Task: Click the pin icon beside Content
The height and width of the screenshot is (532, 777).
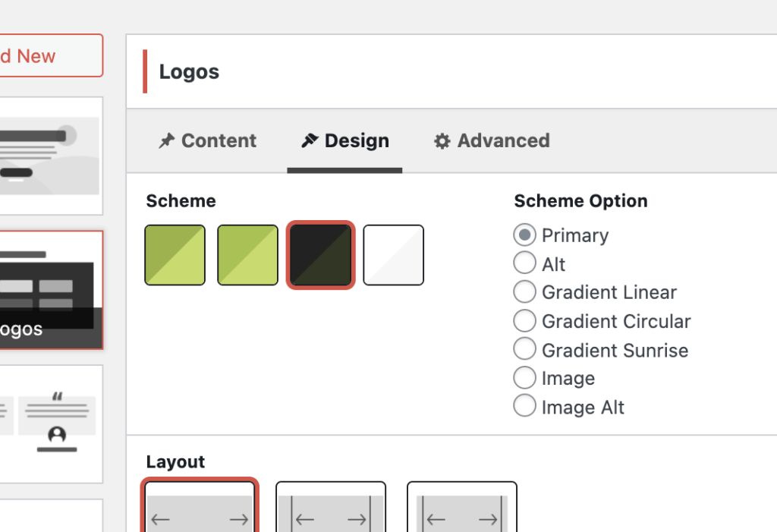Action: click(x=166, y=141)
